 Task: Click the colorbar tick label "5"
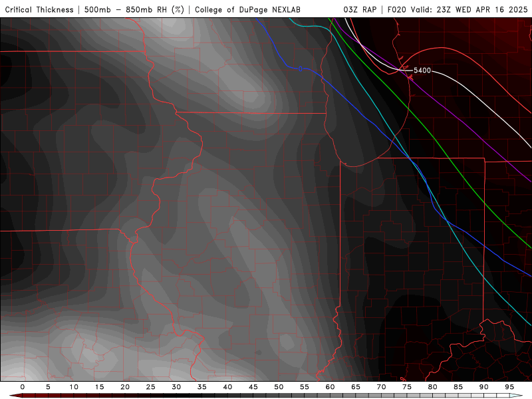click(x=48, y=387)
